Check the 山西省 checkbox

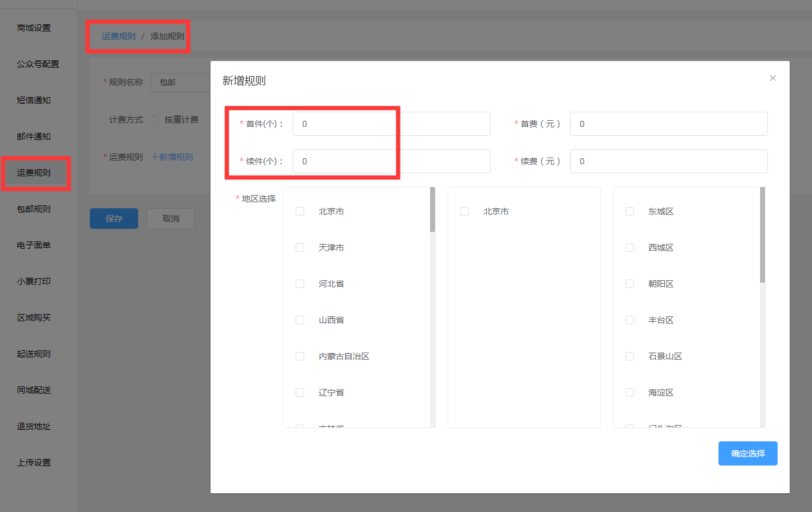point(300,320)
